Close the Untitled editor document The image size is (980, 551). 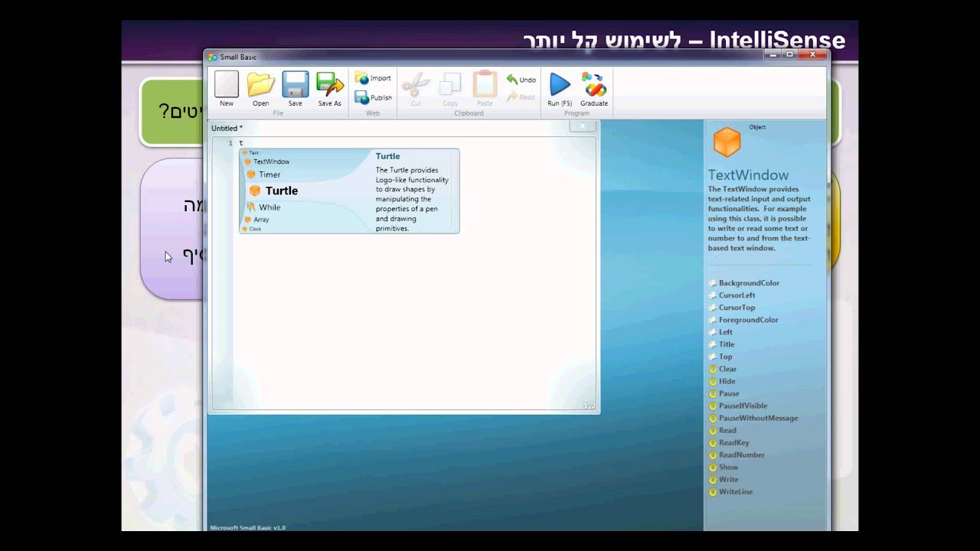tap(583, 126)
